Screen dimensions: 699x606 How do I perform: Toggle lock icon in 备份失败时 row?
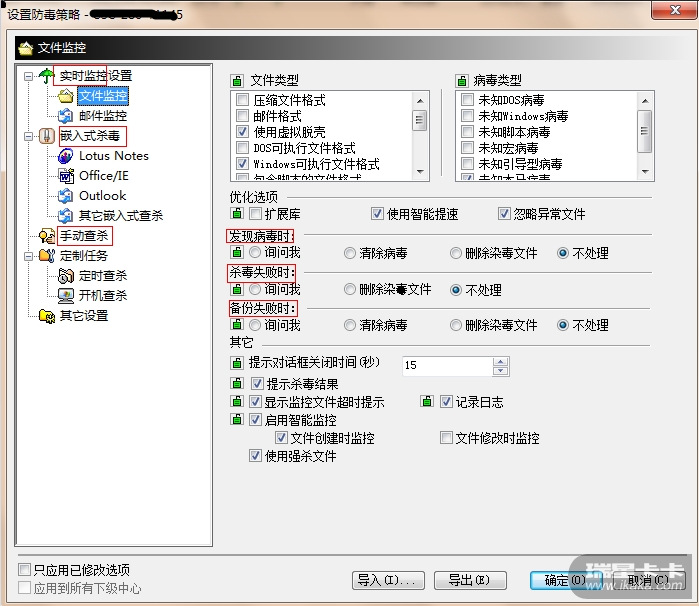[237, 325]
